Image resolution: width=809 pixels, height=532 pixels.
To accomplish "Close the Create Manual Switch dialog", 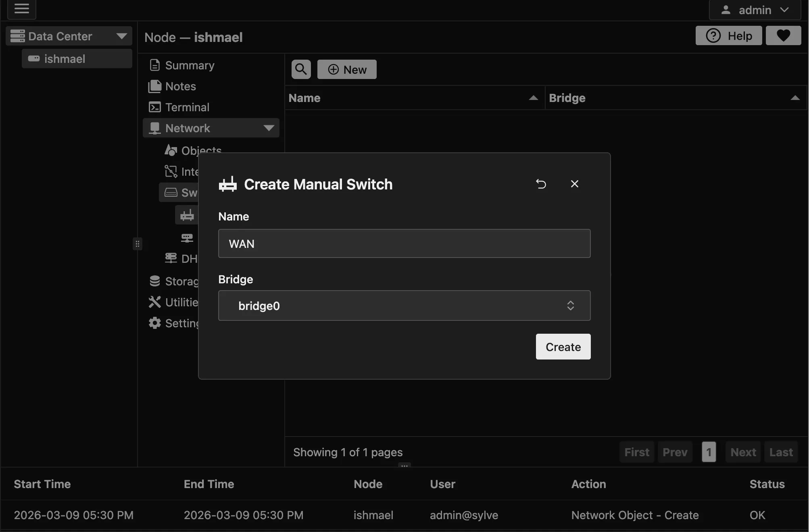I will (x=574, y=184).
